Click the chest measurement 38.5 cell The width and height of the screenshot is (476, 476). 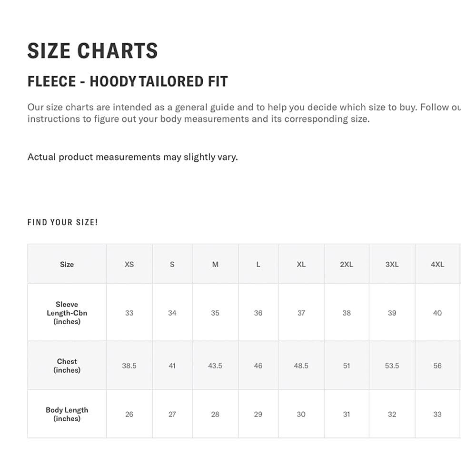129,366
